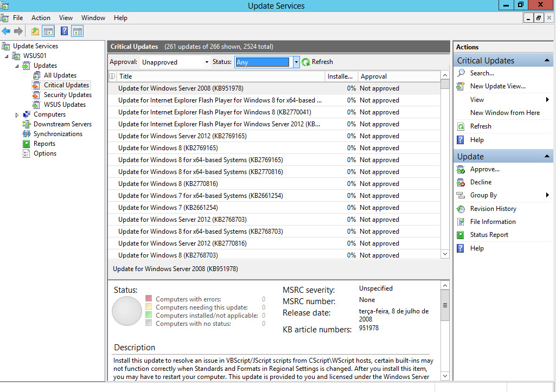This screenshot has height=392, width=556.
Task: Click the Search magnifier icon in Actions
Action: tap(461, 73)
